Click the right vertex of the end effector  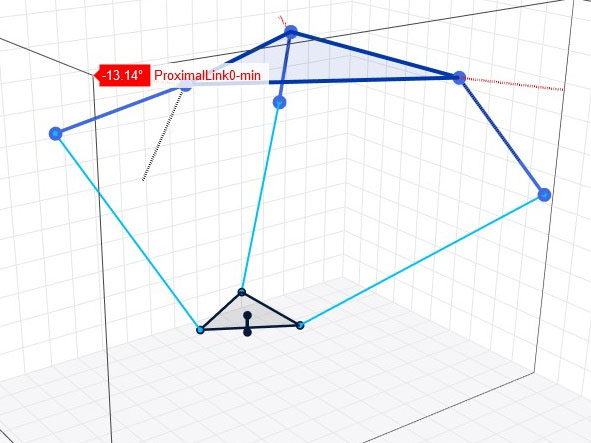click(x=300, y=325)
